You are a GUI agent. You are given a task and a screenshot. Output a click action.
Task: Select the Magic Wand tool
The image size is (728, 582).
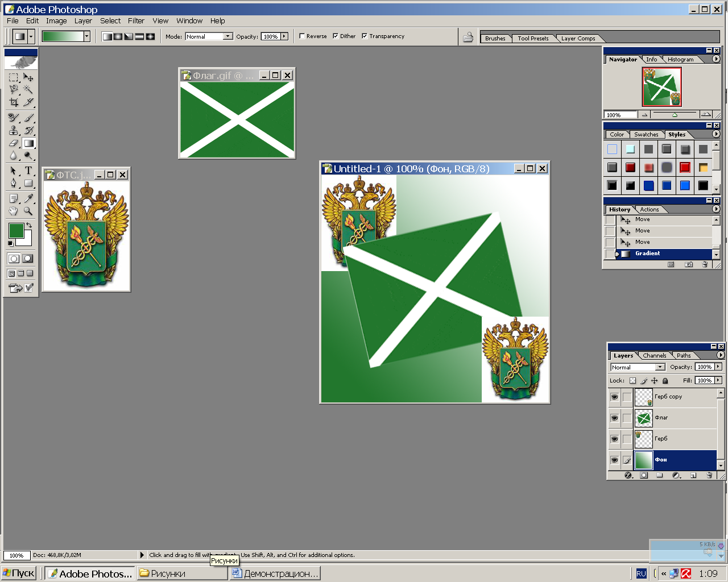pos(28,89)
